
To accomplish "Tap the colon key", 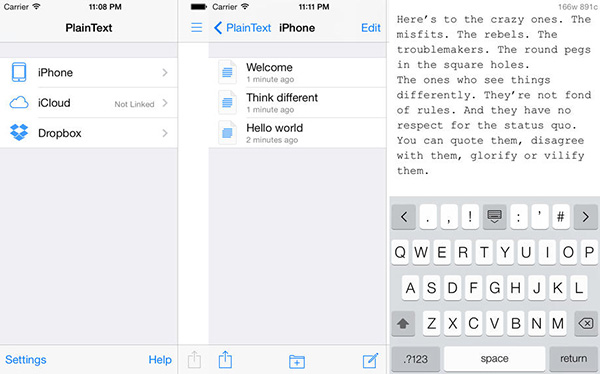I will pos(518,217).
